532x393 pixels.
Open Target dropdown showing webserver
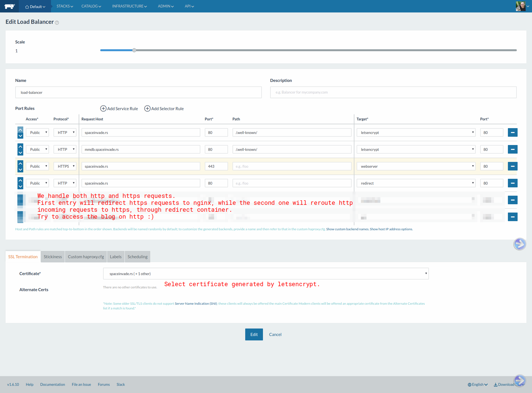tap(416, 166)
